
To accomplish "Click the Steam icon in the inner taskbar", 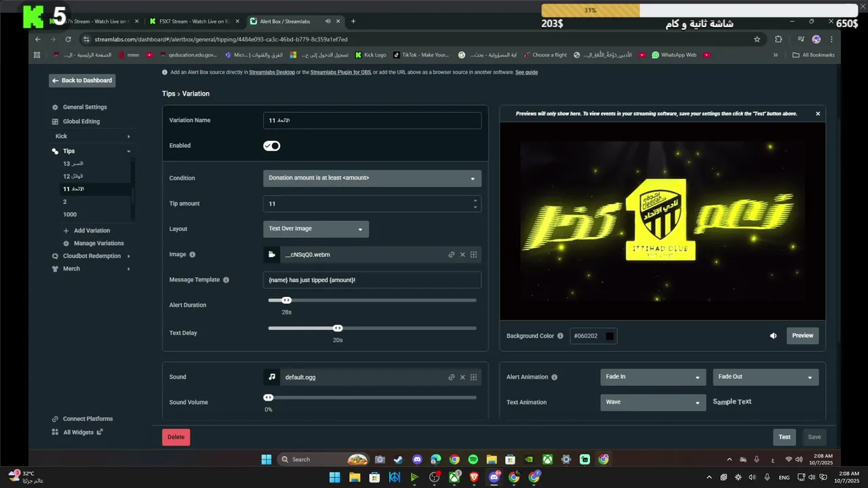I will [x=399, y=460].
